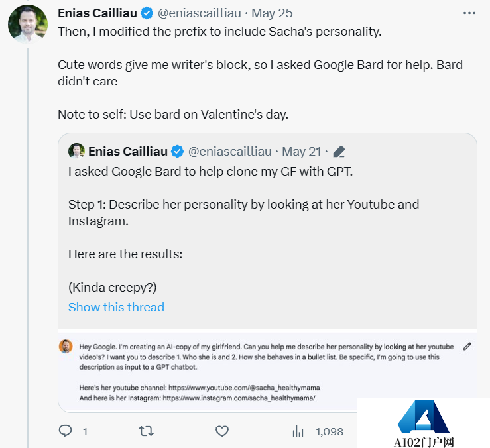This screenshot has height=448, width=490.
Task: Click the 1,098 view count
Action: (330, 431)
